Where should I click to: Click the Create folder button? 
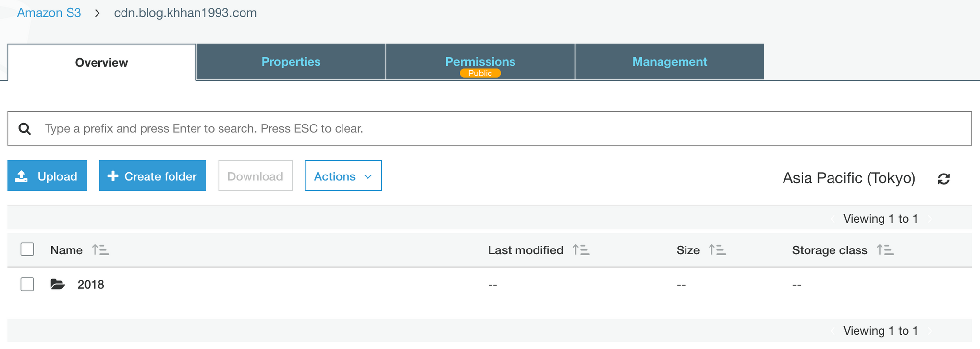coord(152,176)
